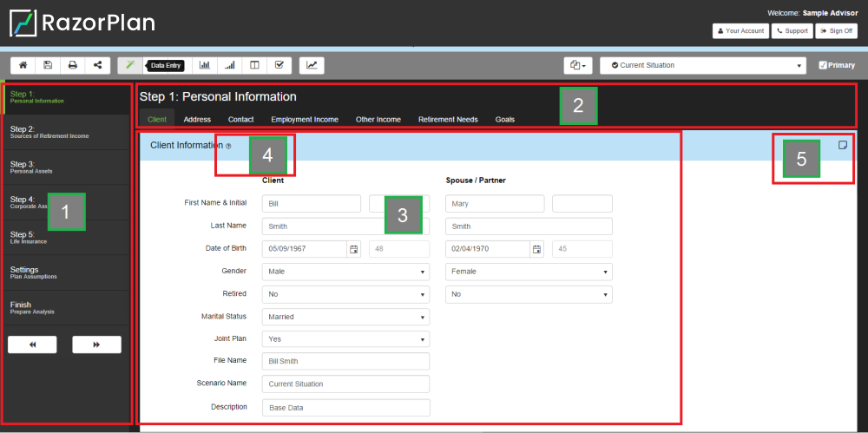Open the bar chart report icon
Screen dimensions: 868x433
(205, 65)
